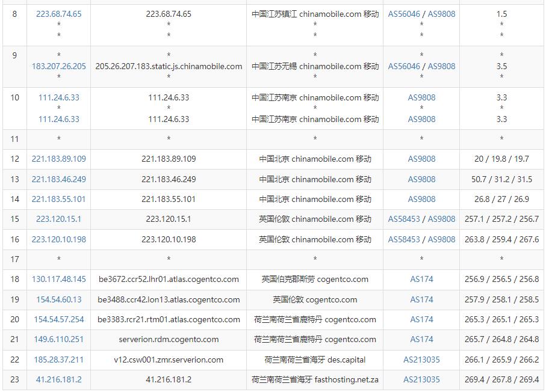This screenshot has width=546, height=392.
Task: Select latency value 50.7 / 31.2 / 31.5
Action: pyautogui.click(x=501, y=179)
